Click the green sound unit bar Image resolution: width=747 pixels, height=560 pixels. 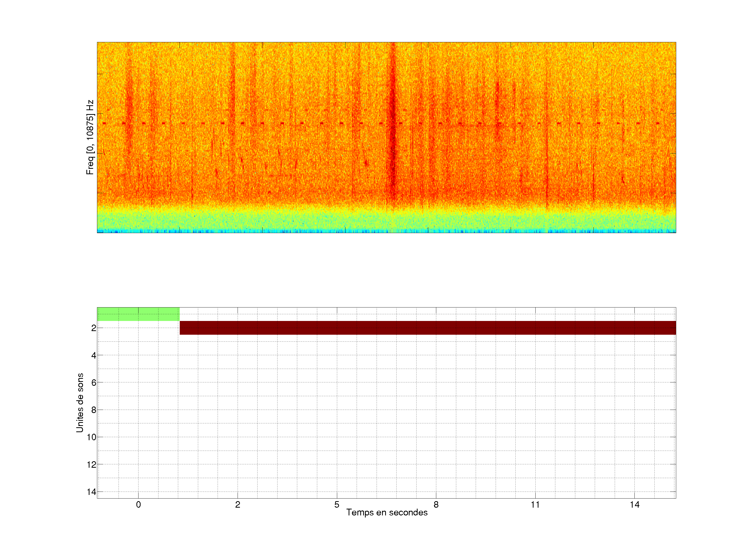(138, 314)
